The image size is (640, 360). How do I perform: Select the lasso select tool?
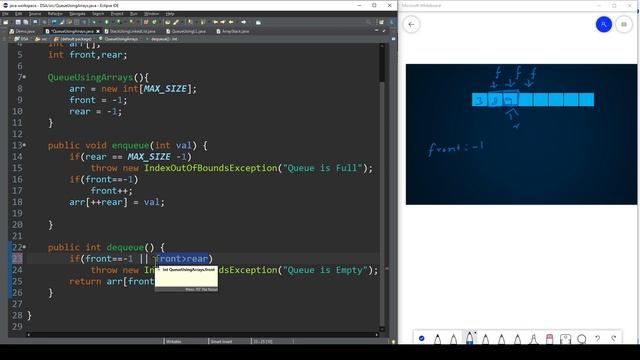point(582,339)
